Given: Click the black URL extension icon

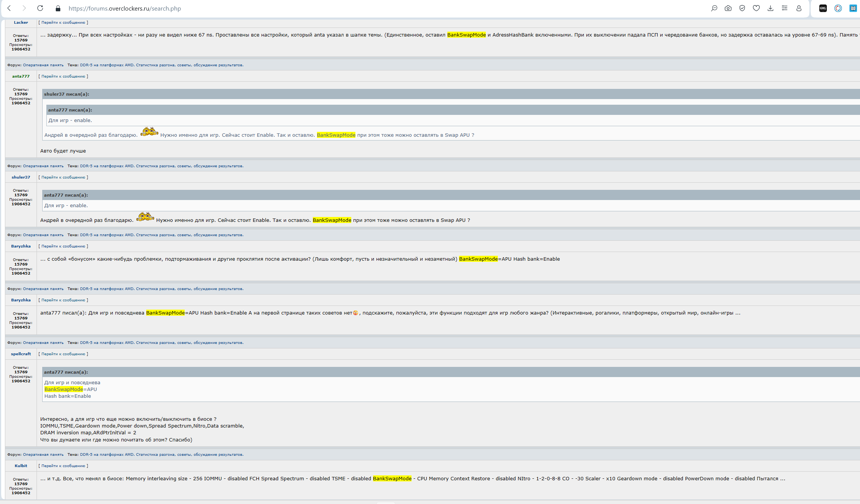Looking at the screenshot, I should coord(823,8).
